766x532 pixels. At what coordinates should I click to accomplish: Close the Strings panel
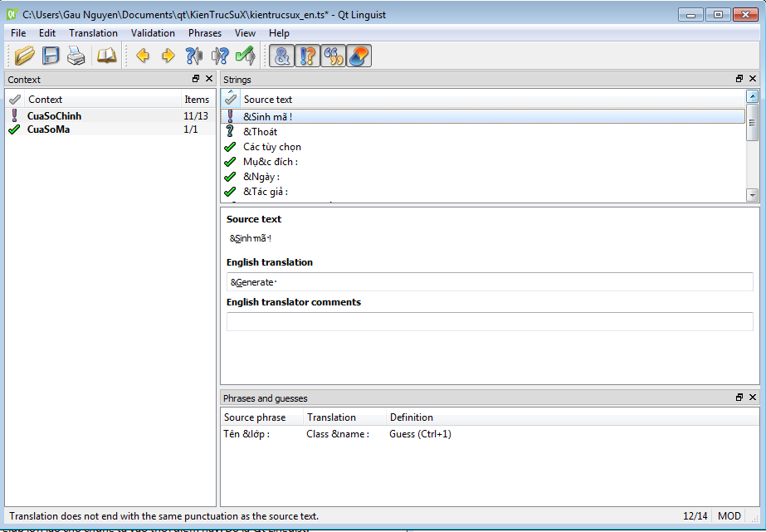coord(753,79)
